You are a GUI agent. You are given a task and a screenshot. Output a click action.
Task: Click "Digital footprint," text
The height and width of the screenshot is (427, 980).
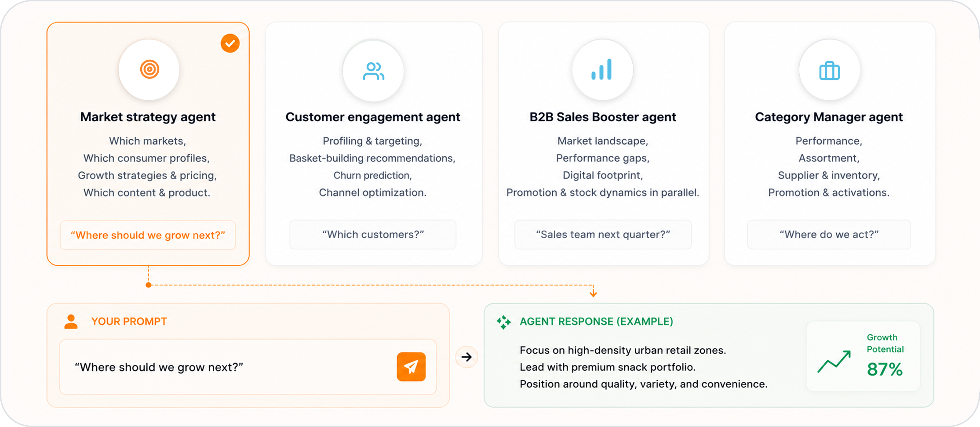pos(603,176)
